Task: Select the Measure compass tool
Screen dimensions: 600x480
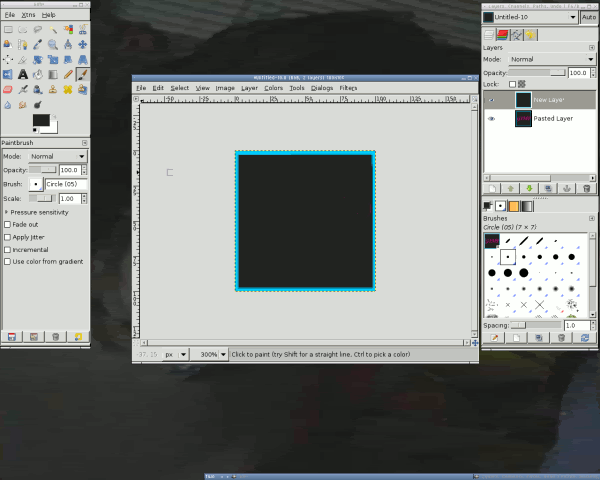Action: (68, 44)
